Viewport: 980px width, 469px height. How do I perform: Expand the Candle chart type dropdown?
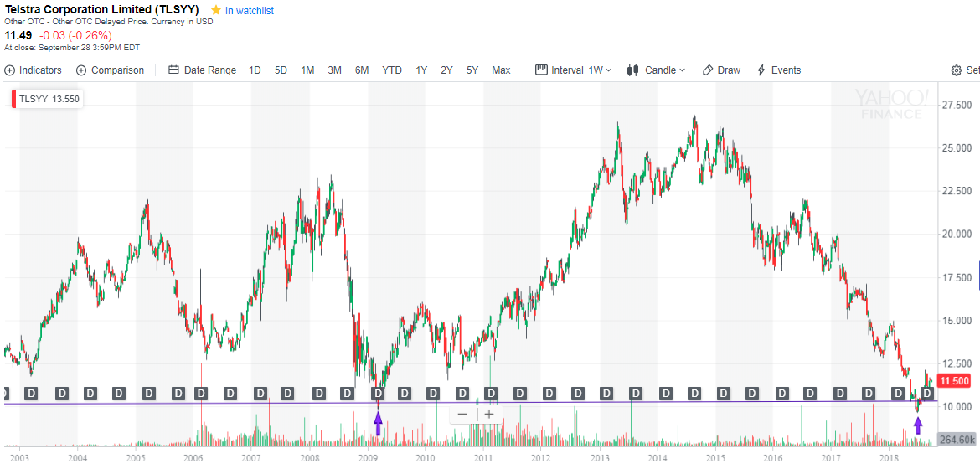[656, 70]
